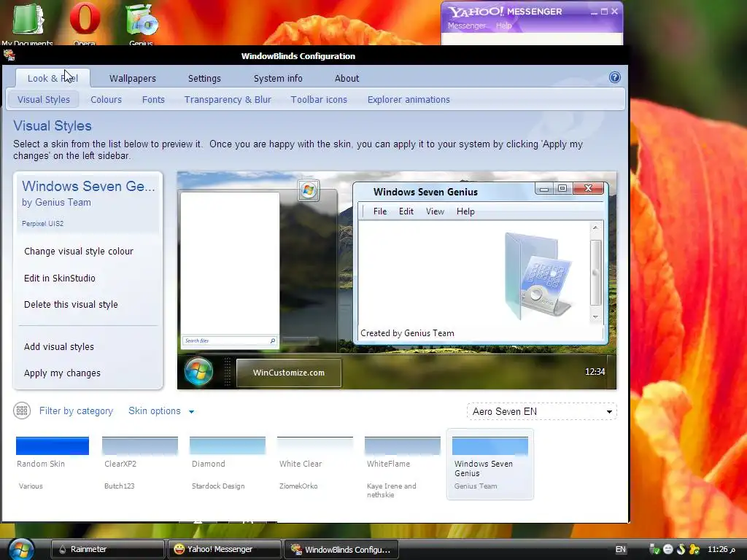Click the EN language indicator

[620, 550]
